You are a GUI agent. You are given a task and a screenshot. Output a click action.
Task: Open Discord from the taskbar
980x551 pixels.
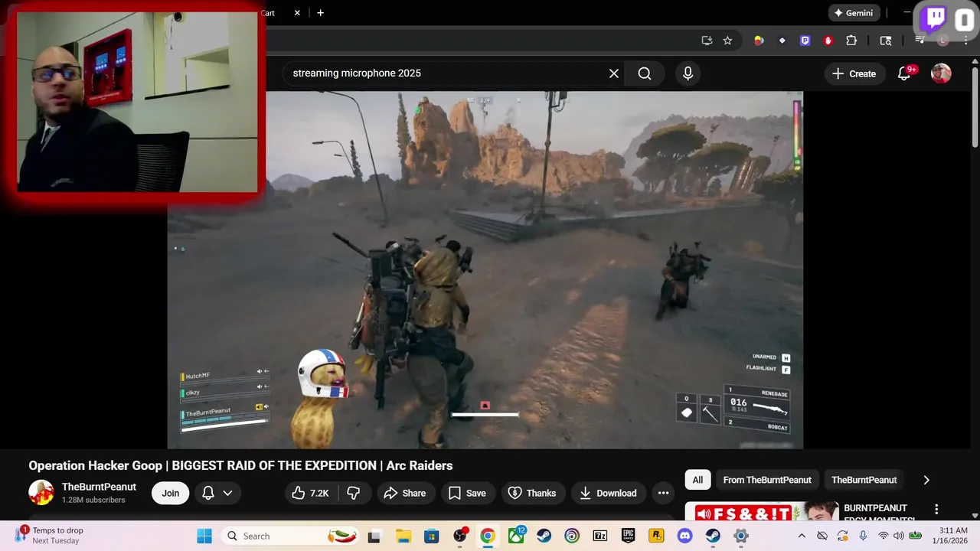click(684, 536)
